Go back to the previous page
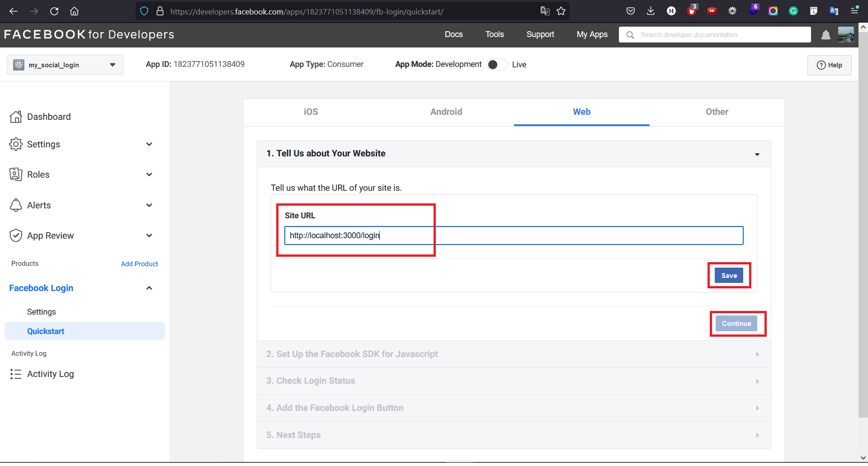 click(14, 11)
